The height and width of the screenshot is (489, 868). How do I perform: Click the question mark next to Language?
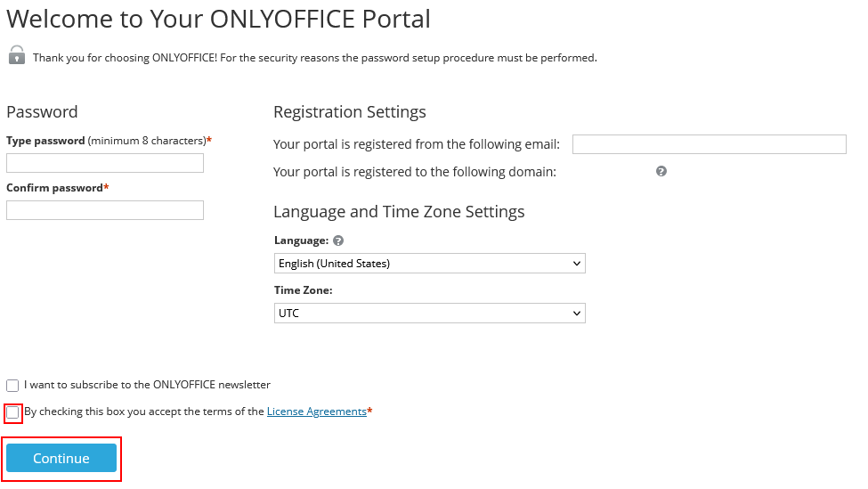click(x=338, y=240)
